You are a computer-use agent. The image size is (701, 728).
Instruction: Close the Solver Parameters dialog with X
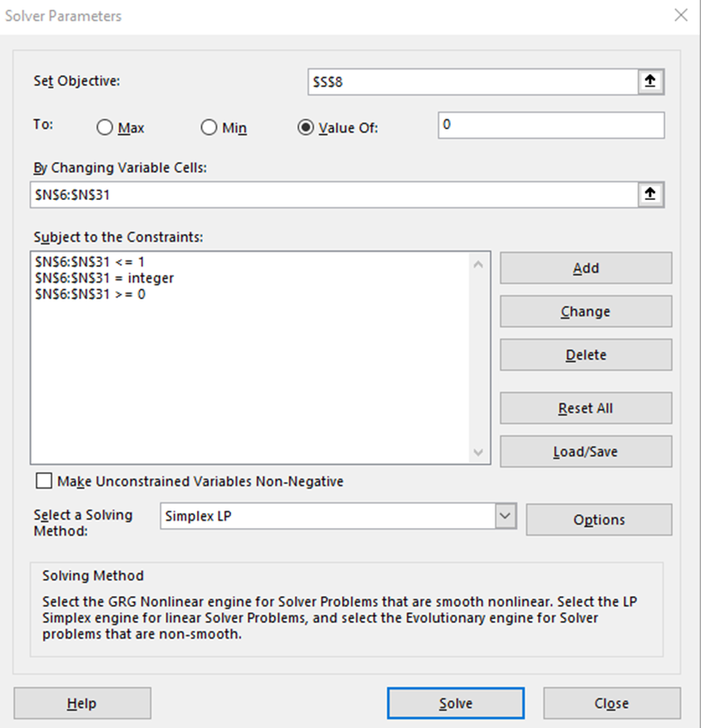click(x=680, y=15)
